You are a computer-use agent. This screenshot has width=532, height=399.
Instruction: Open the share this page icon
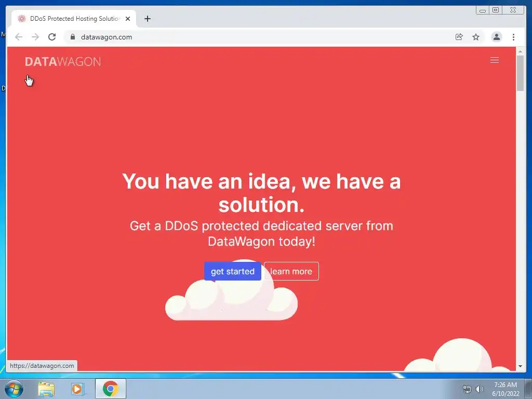[459, 37]
